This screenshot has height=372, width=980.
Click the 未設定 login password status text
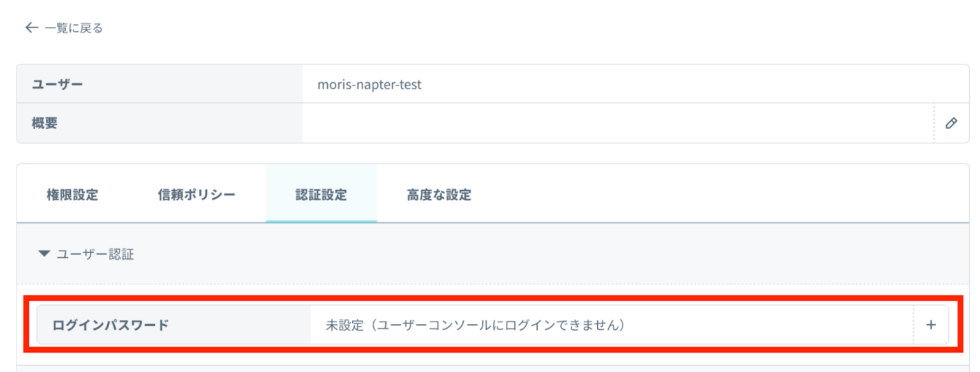(x=475, y=325)
